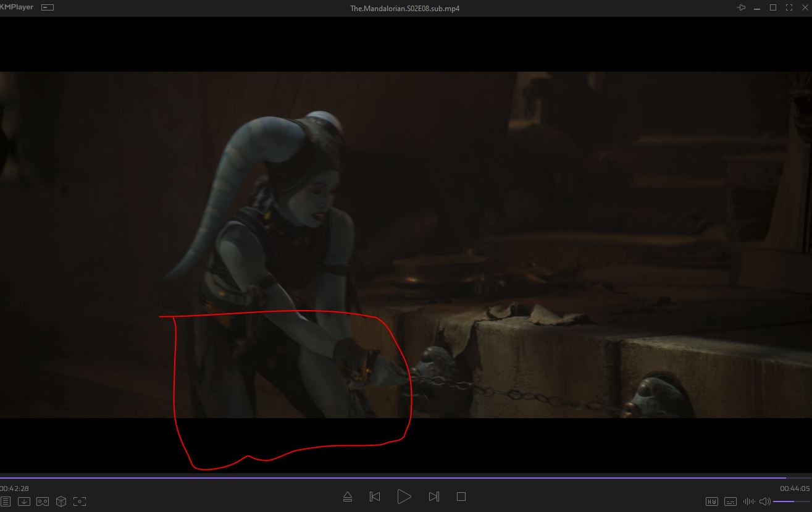Image resolution: width=812 pixels, height=512 pixels.
Task: Open the playlist panel icon
Action: pyautogui.click(x=5, y=502)
